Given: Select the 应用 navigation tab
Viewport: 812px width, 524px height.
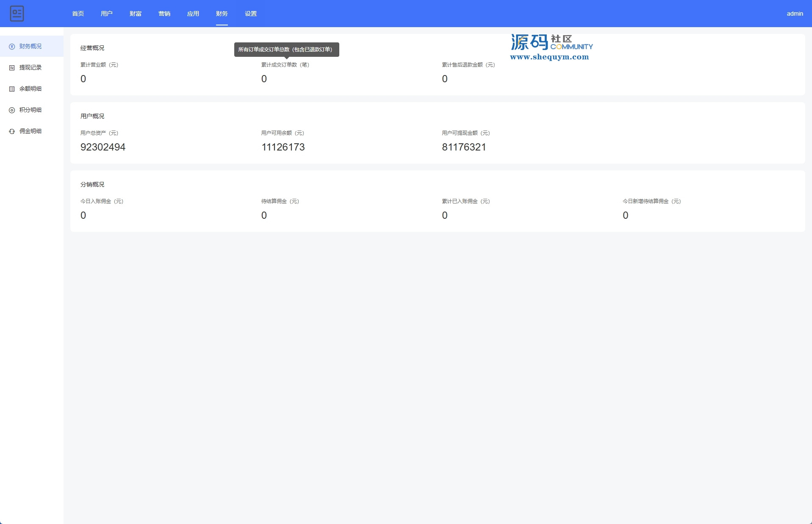Looking at the screenshot, I should [x=193, y=14].
